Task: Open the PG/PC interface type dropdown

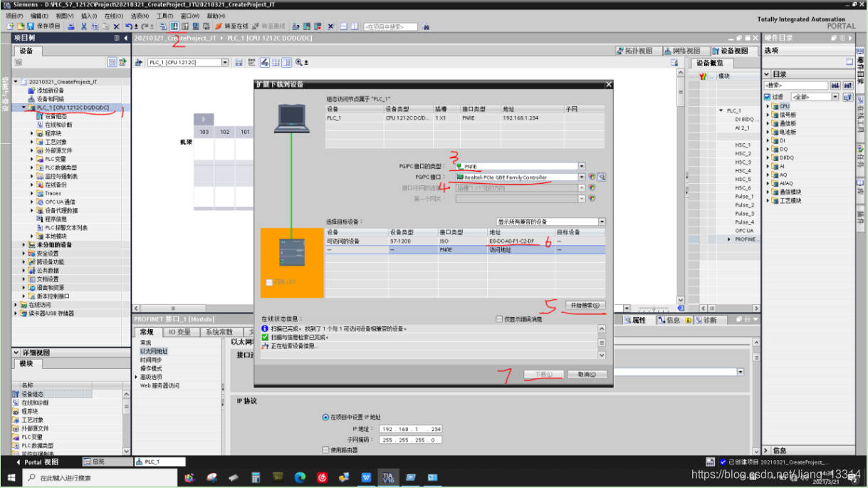Action: pos(582,166)
